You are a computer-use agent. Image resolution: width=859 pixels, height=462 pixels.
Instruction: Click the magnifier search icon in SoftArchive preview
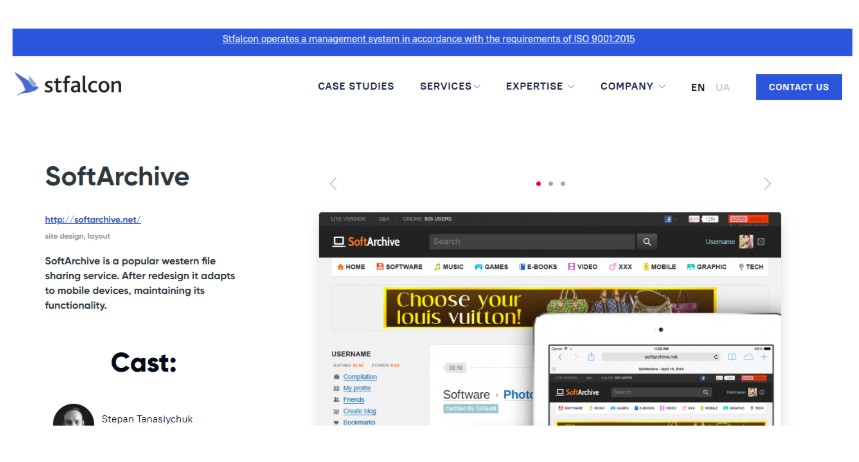pyautogui.click(x=647, y=241)
